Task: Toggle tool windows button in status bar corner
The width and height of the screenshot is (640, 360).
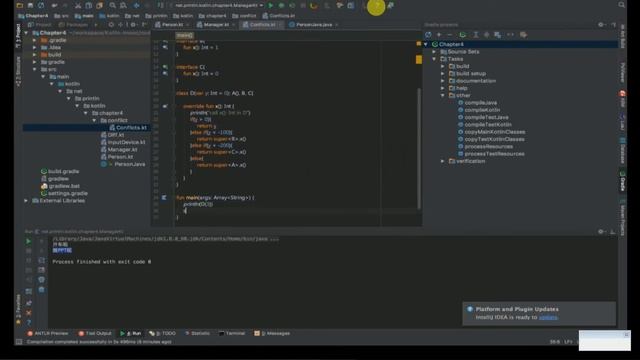Action: coord(19,342)
